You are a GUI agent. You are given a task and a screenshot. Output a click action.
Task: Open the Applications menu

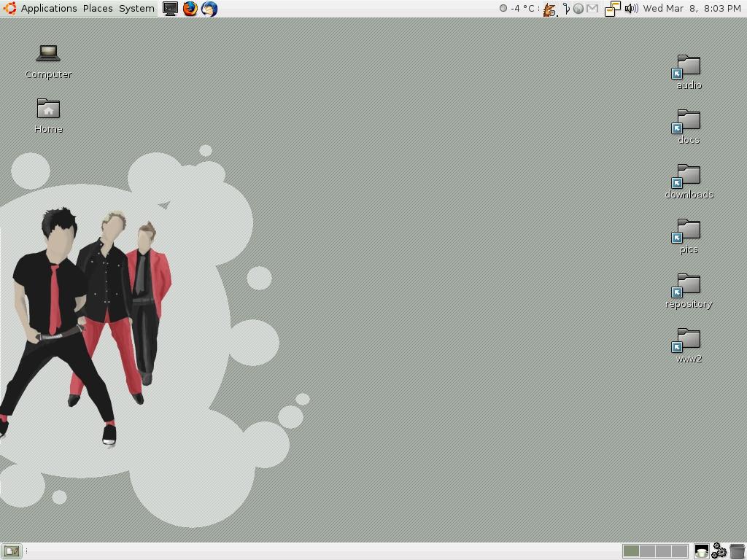(x=49, y=9)
